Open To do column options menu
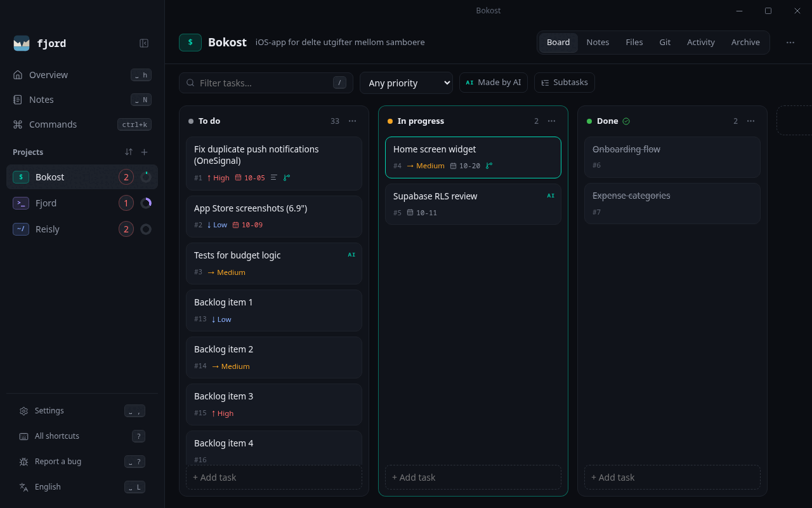 coord(353,121)
